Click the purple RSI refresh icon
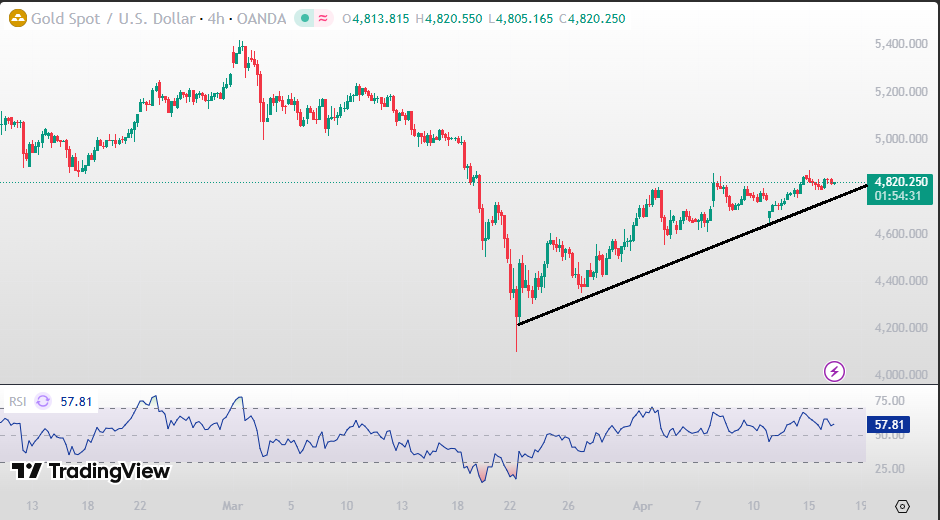Image resolution: width=940 pixels, height=520 pixels. click(x=43, y=401)
